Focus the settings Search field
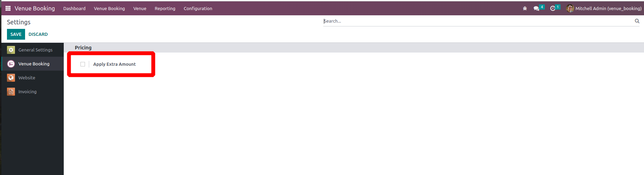Viewport: 644px width, 175px height. (x=479, y=21)
